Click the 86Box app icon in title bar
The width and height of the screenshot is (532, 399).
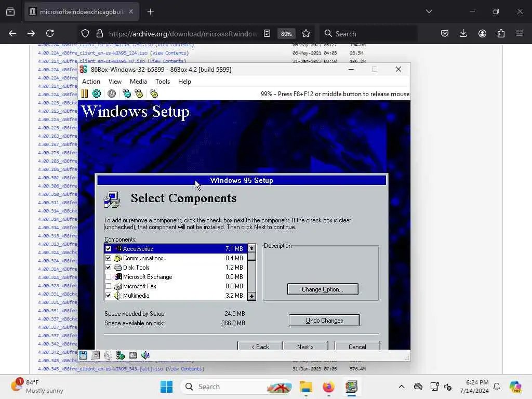84,69
